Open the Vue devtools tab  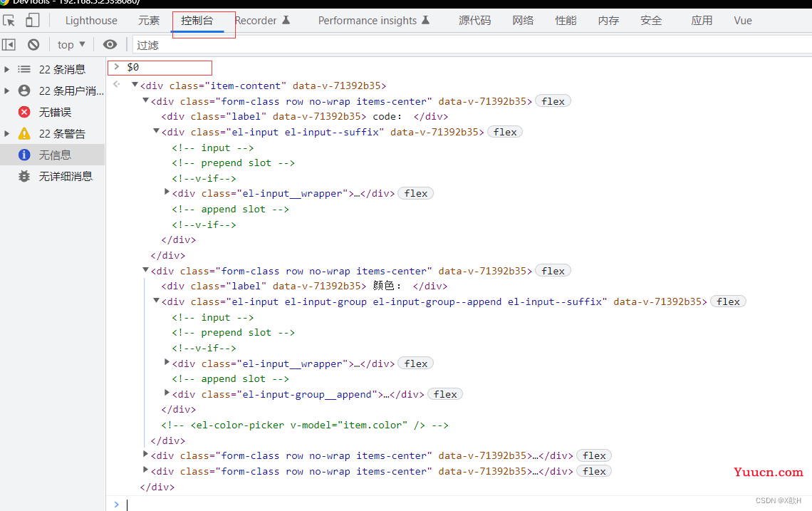[743, 21]
